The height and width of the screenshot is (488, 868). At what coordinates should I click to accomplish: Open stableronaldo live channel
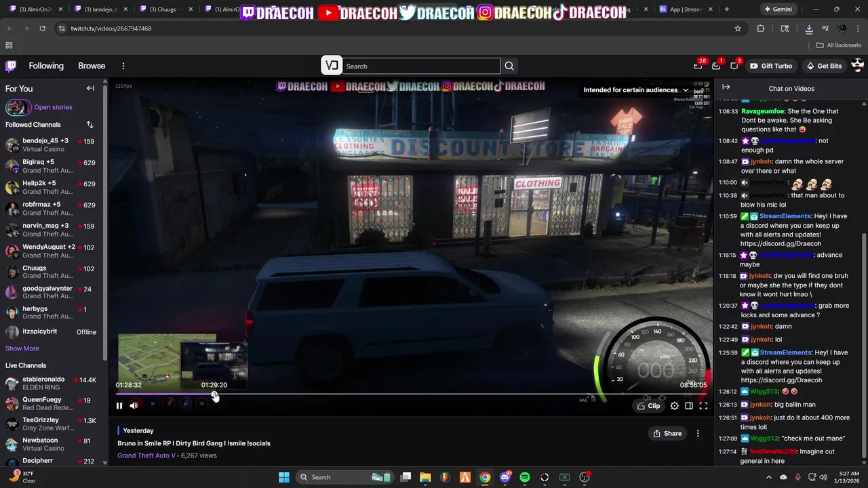(52, 383)
